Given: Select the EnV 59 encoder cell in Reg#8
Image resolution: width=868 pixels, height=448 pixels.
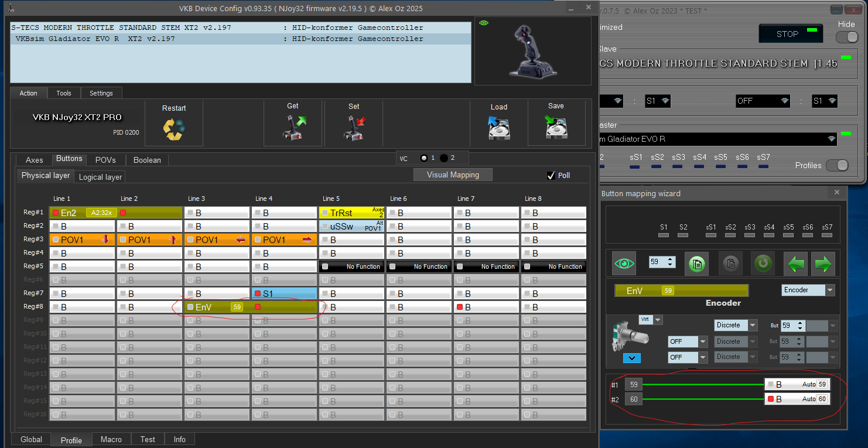Looking at the screenshot, I should click(251, 307).
